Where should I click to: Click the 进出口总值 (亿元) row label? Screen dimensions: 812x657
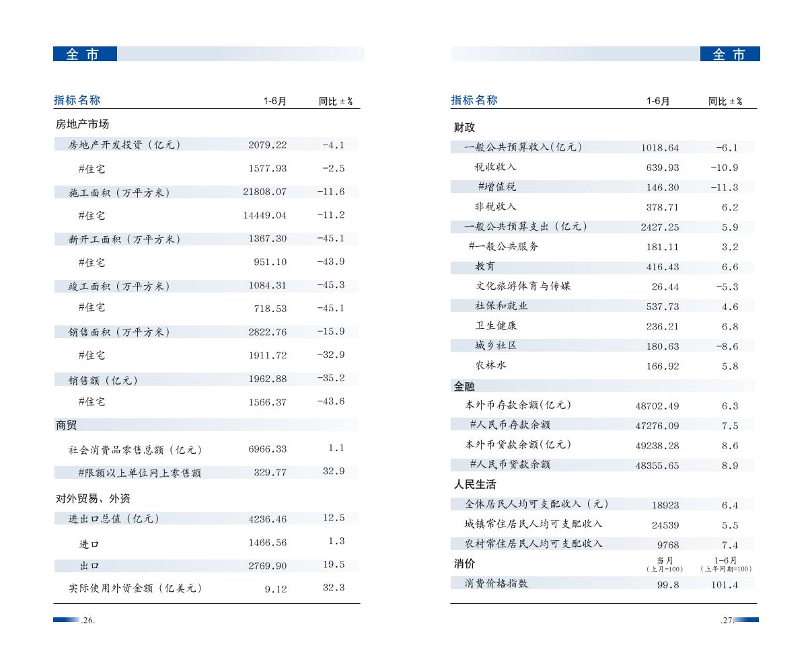pos(114,519)
